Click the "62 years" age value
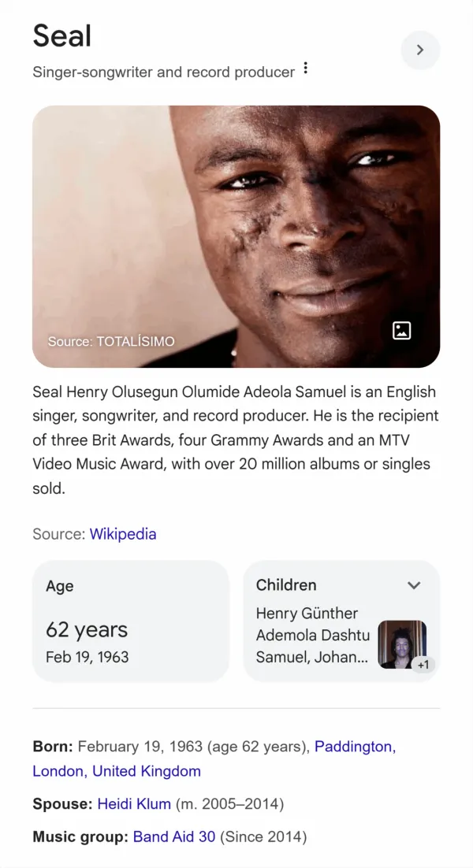Screen dimensions: 473x868 87,630
